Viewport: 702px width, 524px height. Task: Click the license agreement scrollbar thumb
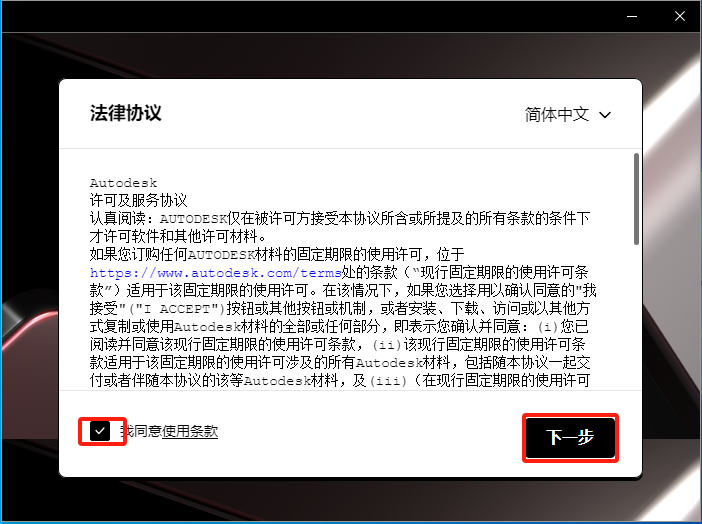(636, 199)
